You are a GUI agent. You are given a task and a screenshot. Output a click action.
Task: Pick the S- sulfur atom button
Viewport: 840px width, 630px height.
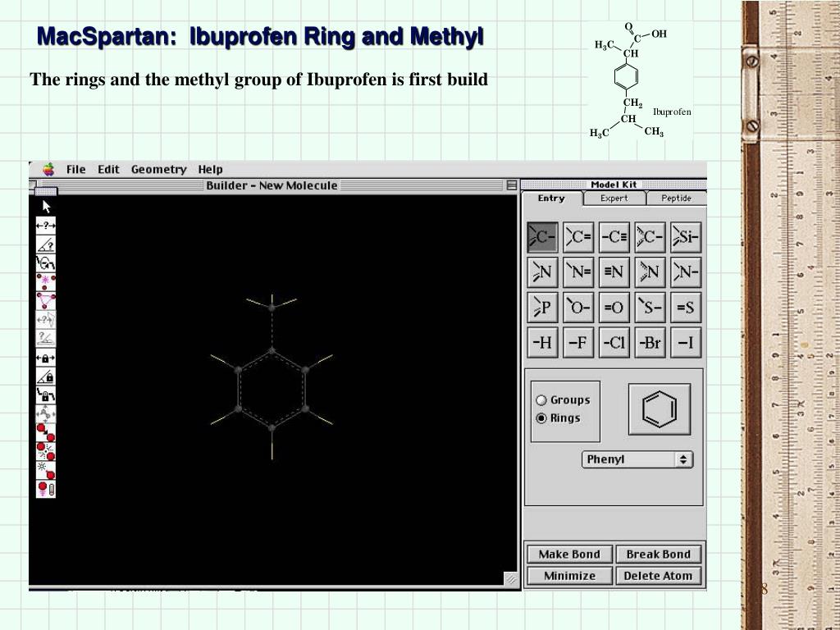point(650,308)
